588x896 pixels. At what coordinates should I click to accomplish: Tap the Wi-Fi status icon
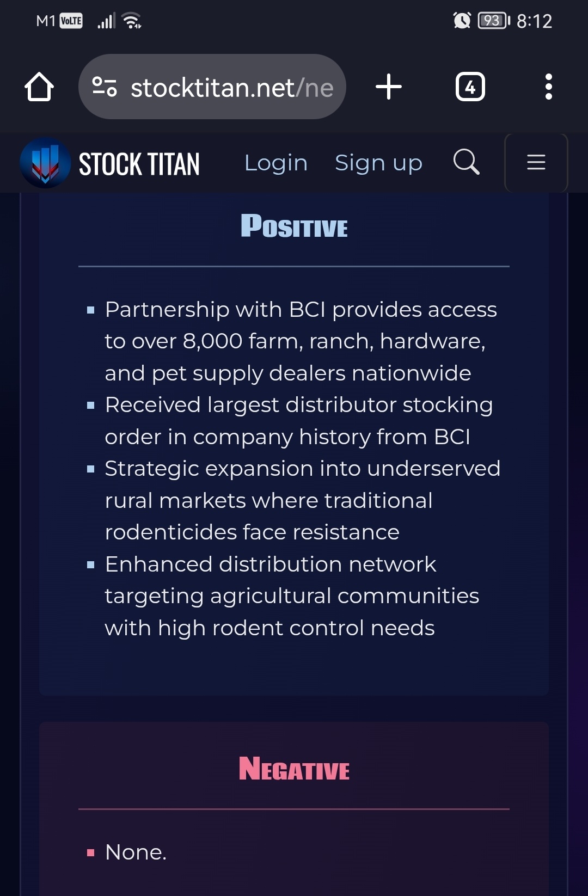(132, 21)
